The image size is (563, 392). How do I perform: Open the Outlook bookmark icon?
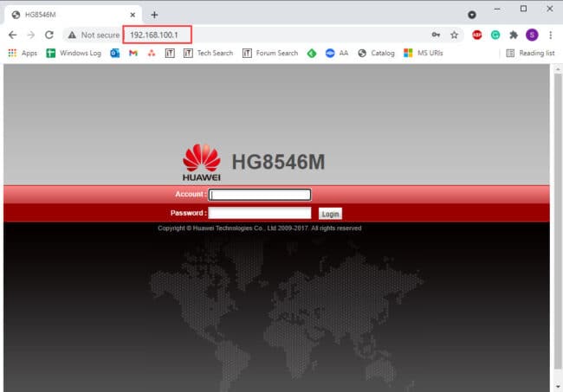click(x=115, y=53)
